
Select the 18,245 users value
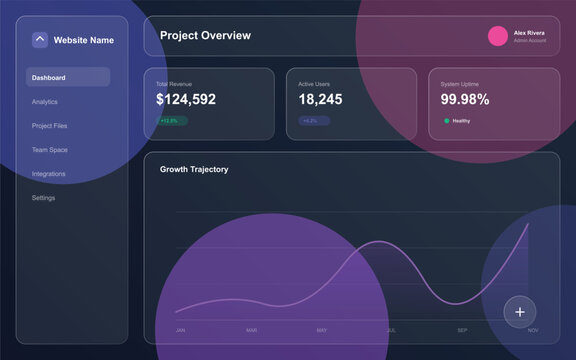coord(320,99)
